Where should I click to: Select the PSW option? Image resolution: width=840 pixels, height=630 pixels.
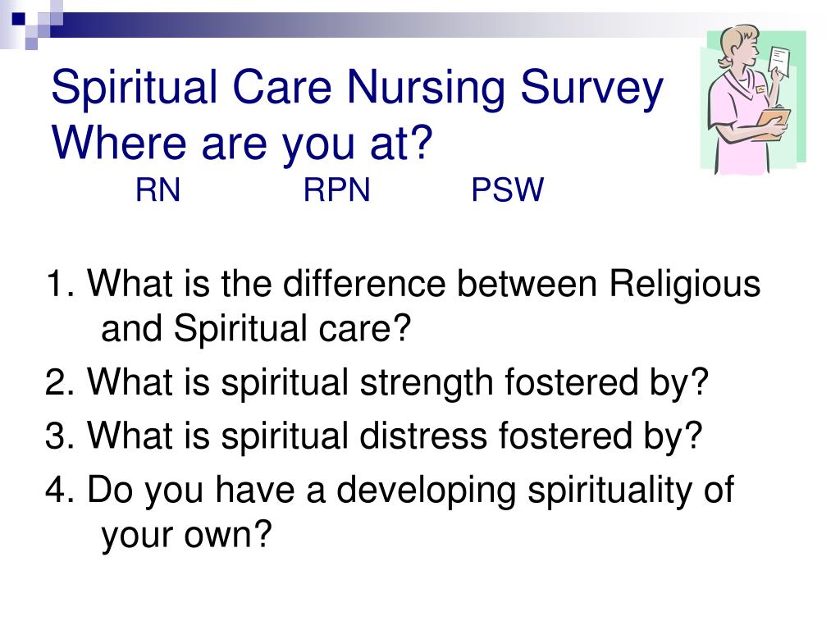point(507,189)
